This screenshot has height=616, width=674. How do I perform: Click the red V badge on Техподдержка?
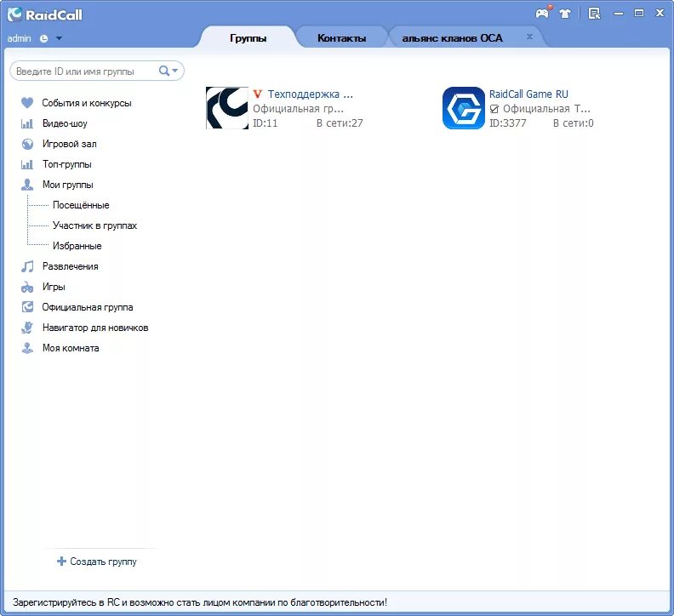258,94
